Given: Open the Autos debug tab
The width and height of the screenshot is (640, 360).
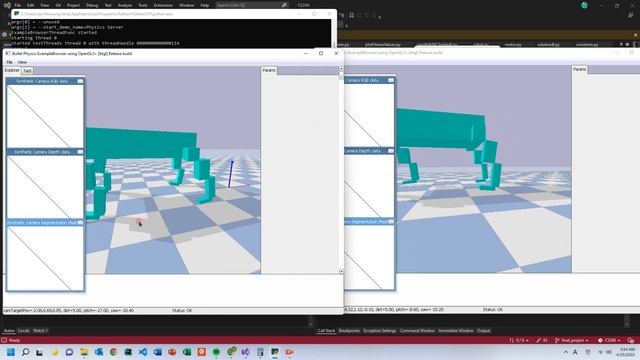Looking at the screenshot, I should [x=9, y=331].
